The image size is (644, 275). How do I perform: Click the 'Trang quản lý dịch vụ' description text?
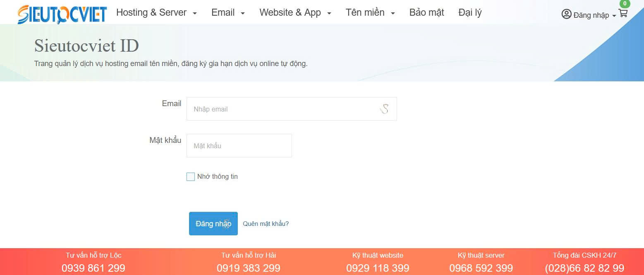point(171,64)
